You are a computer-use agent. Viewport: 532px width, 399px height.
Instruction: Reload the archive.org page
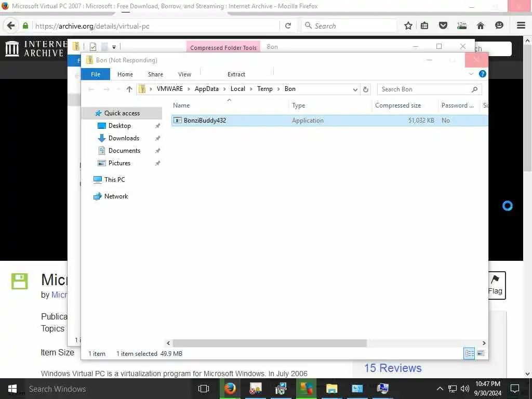pos(288,26)
